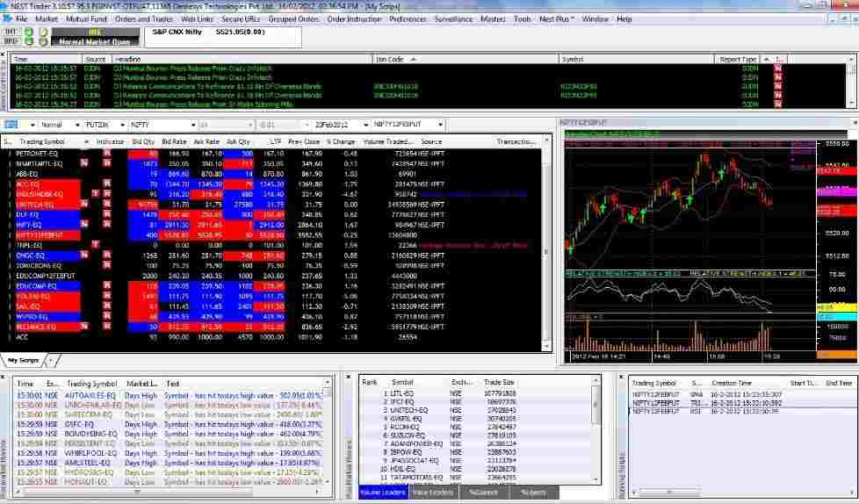
Task: Open the 23Feb2012 expiry date dropdown
Action: (x=365, y=125)
